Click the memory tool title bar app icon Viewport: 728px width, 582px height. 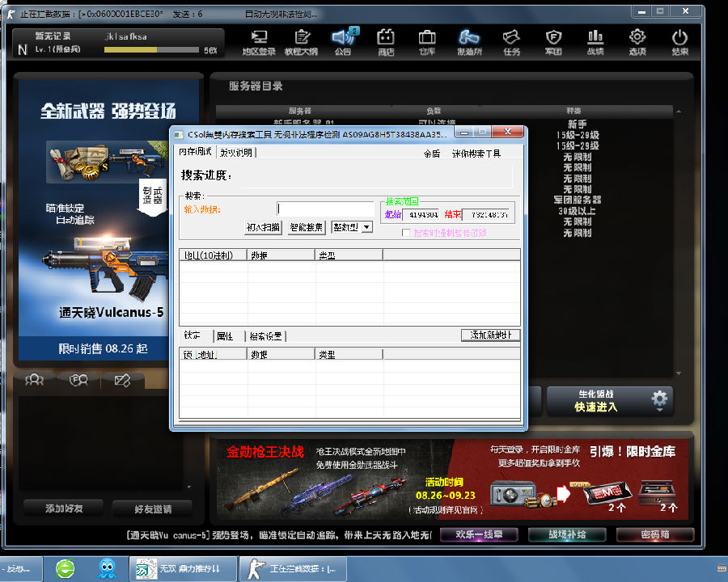point(179,135)
